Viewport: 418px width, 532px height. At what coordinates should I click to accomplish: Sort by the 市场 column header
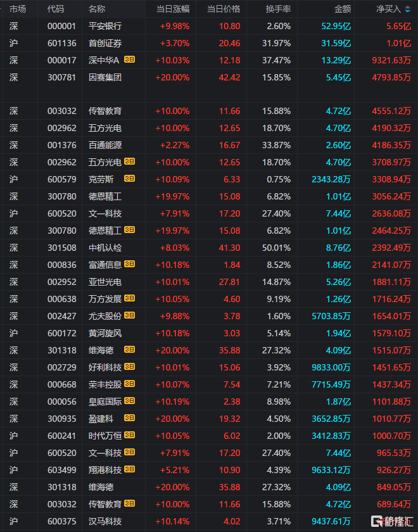(x=18, y=9)
